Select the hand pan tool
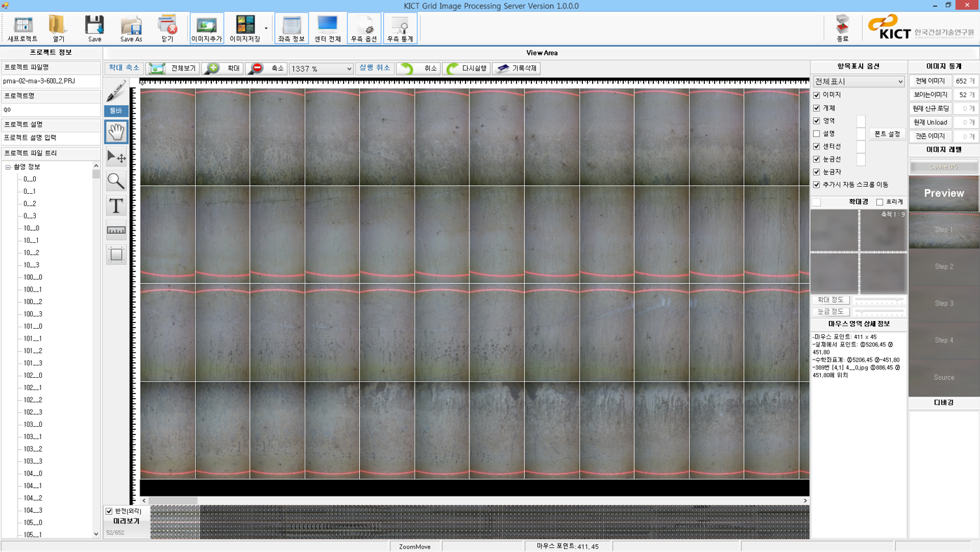 116,132
